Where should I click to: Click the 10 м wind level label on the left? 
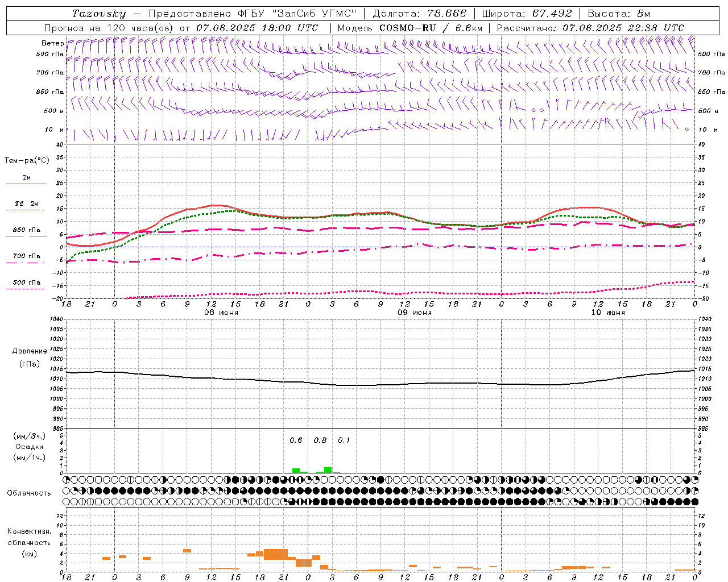coord(55,130)
